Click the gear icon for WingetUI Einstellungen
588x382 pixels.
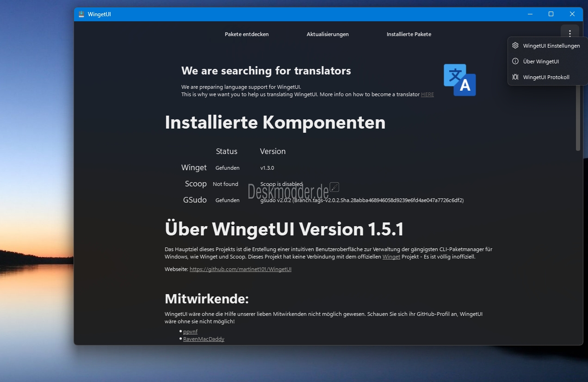pos(515,46)
